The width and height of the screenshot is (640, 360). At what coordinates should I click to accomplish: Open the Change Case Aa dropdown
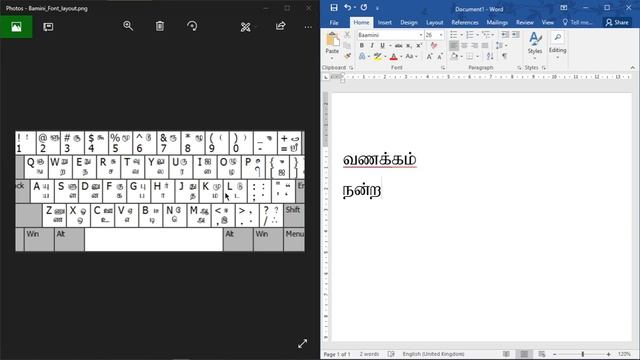pyautogui.click(x=410, y=56)
